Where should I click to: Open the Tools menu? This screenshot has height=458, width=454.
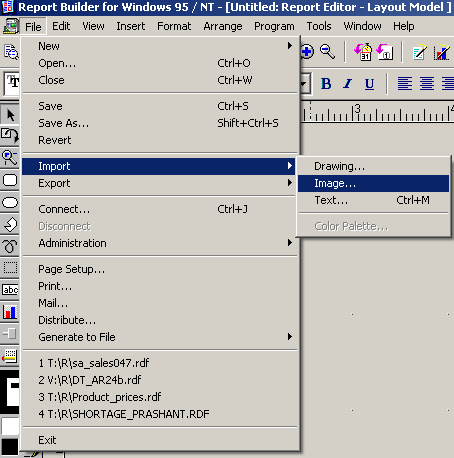coord(319,26)
